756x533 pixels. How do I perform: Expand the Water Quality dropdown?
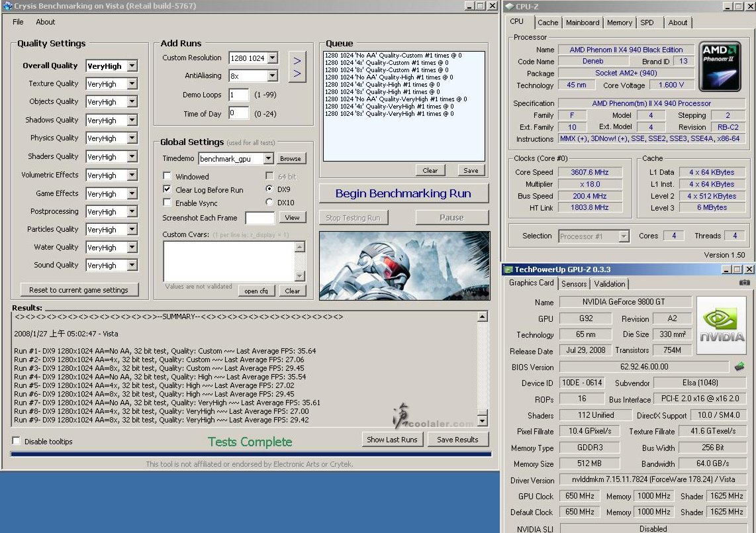132,247
